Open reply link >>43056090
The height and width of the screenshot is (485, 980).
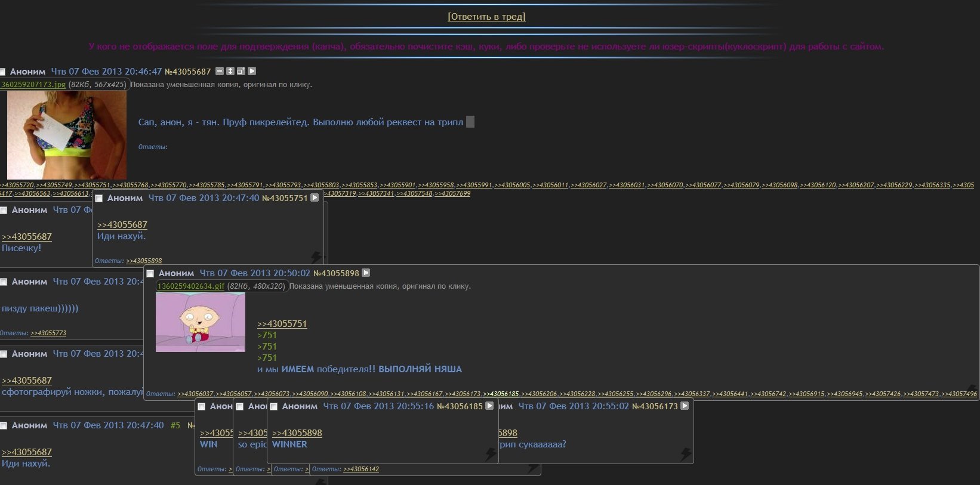point(310,394)
